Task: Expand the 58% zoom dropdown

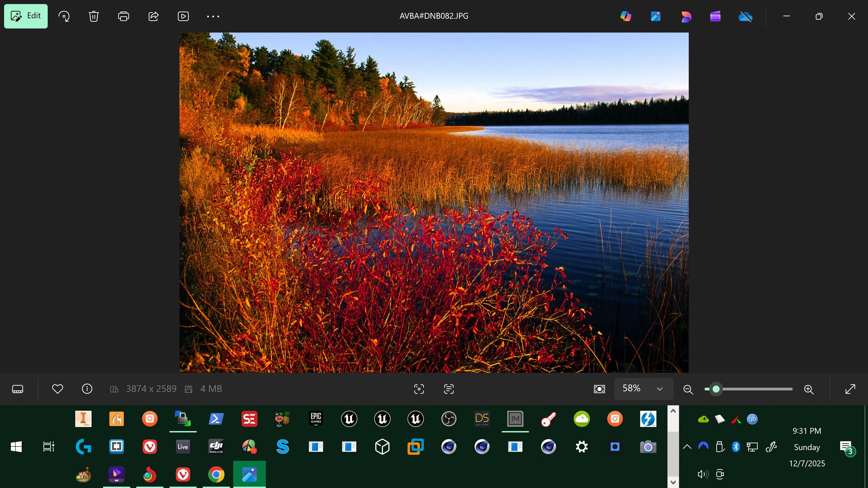Action: point(659,389)
